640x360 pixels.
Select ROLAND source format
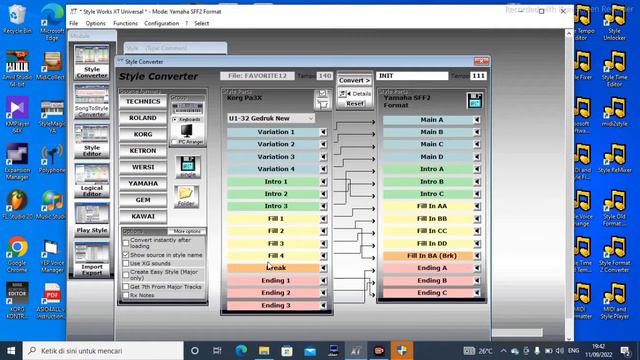(143, 118)
